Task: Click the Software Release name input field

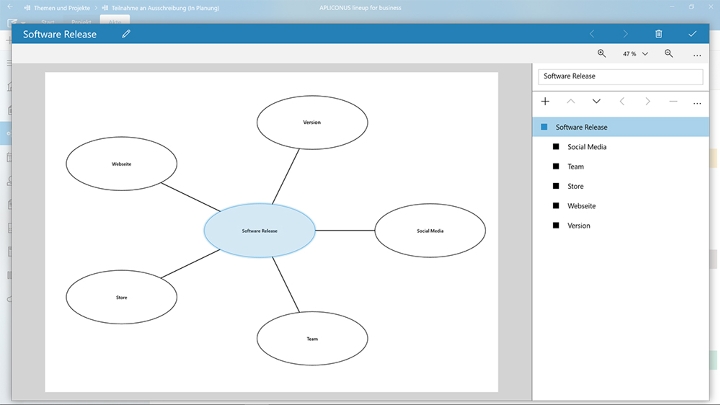Action: pos(620,76)
